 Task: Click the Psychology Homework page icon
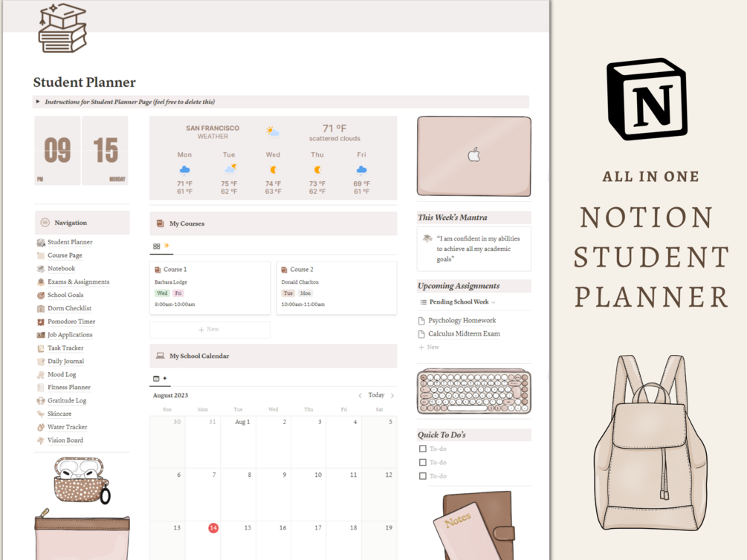(x=421, y=320)
